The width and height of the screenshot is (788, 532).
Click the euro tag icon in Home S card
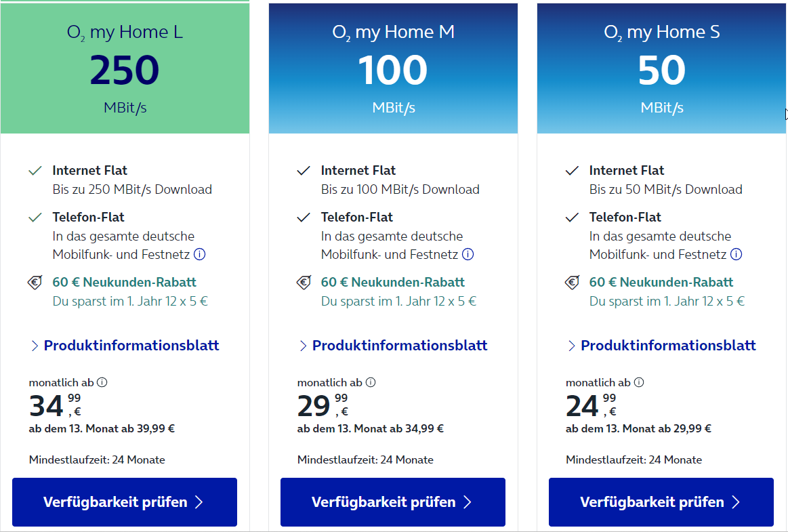[x=572, y=283]
